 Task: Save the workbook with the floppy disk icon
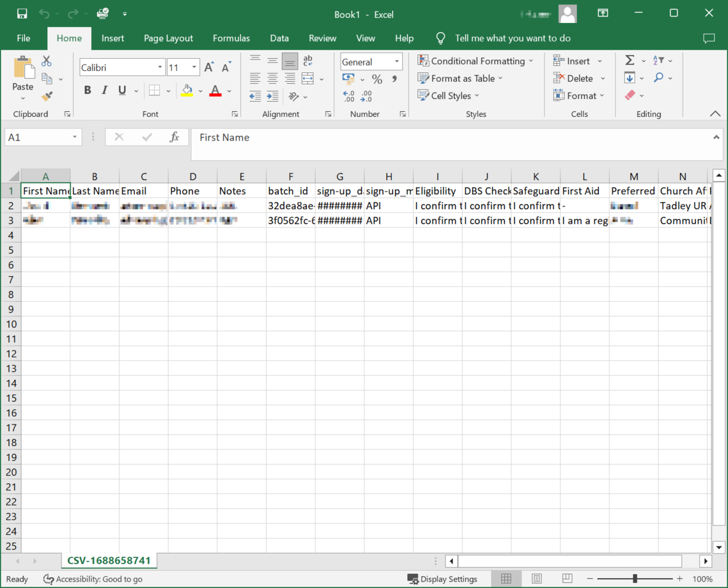click(22, 14)
